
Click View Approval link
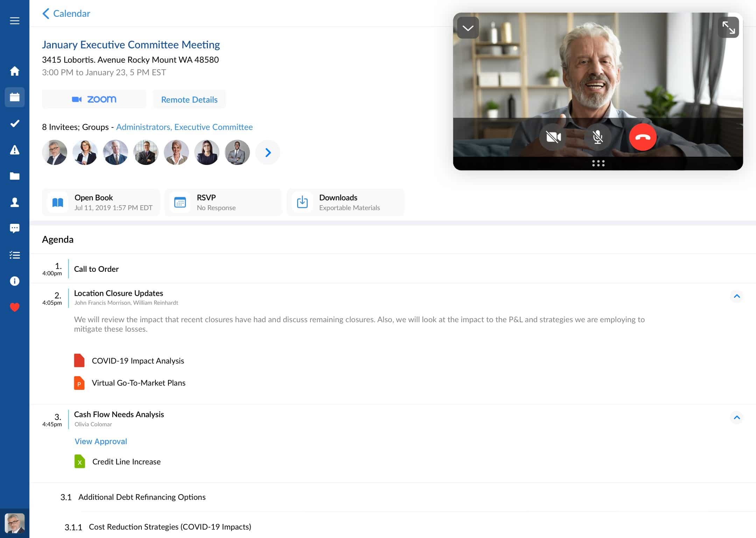tap(101, 441)
